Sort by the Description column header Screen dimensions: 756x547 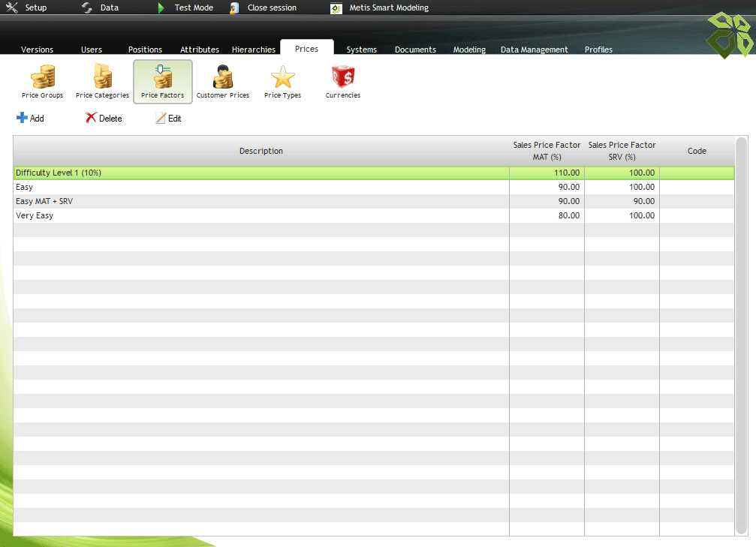point(261,151)
